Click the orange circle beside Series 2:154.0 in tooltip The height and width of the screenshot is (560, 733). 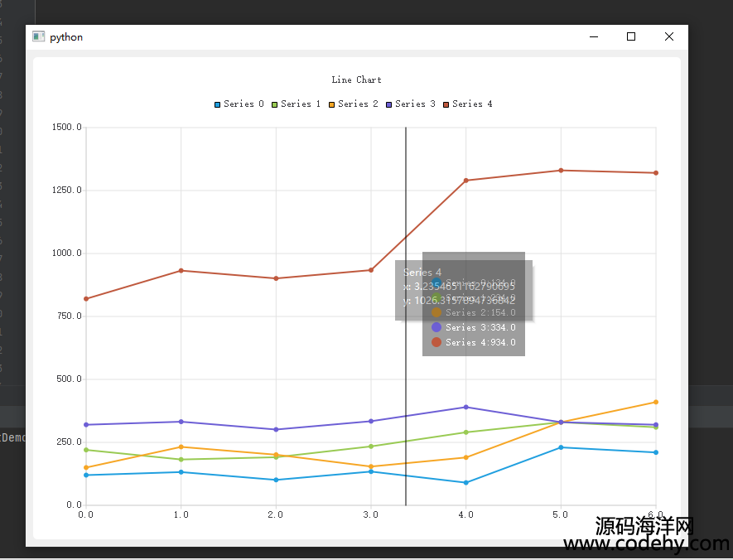436,312
